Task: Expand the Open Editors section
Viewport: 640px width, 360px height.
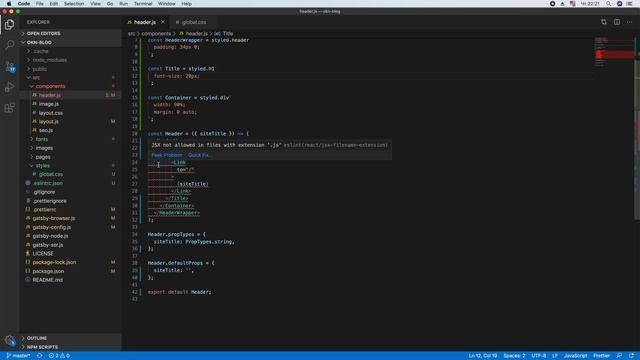Action: coord(71,33)
